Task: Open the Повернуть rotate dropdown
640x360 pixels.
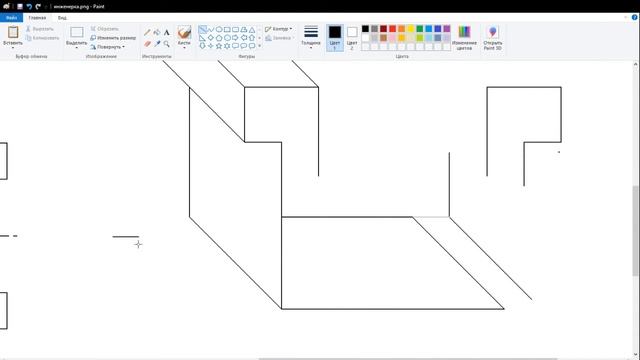Action: pyautogui.click(x=107, y=47)
